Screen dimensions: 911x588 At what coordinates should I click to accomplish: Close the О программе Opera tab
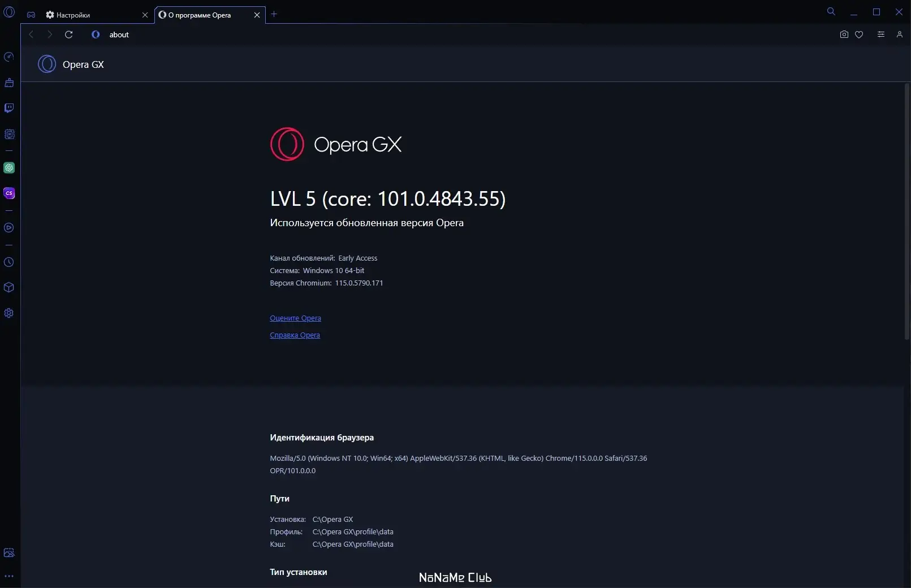(257, 15)
